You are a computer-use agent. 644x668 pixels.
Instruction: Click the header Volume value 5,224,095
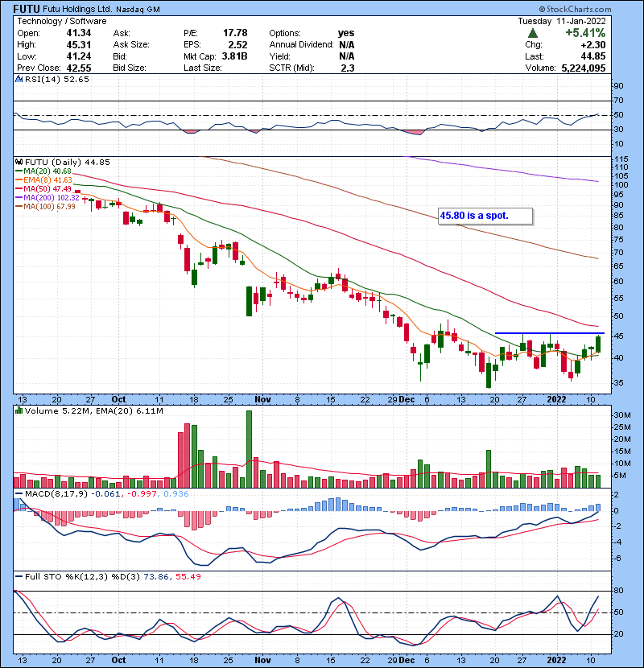(584, 68)
